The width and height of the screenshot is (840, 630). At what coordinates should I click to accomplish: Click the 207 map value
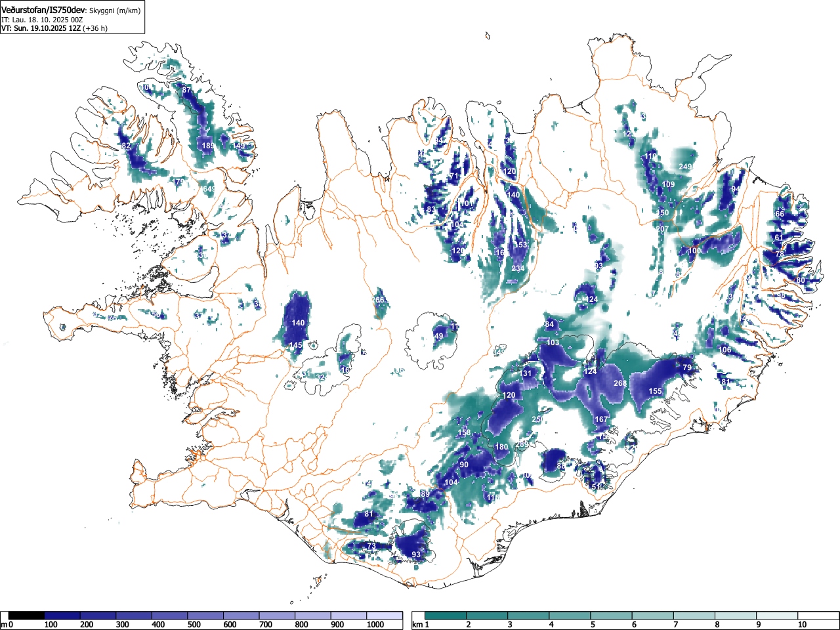click(x=661, y=229)
